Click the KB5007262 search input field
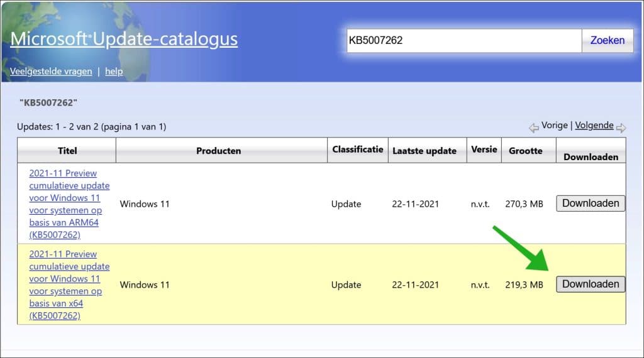Viewport: 644px width, 358px height. click(464, 41)
